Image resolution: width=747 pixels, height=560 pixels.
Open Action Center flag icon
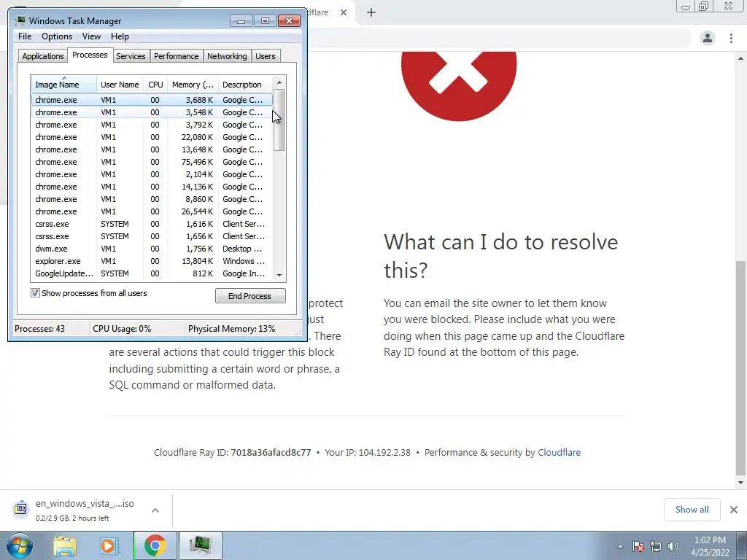point(638,546)
